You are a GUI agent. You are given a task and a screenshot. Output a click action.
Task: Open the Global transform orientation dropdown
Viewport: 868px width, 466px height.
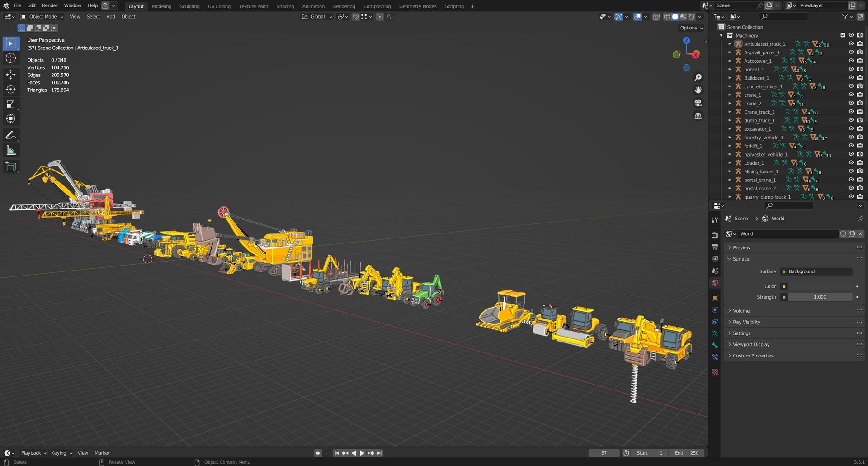click(317, 17)
